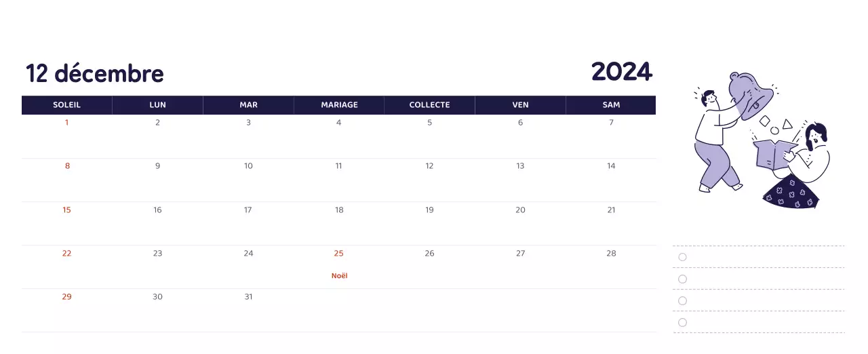The height and width of the screenshot is (354, 868).
Task: Select the SAM column header
Action: pos(611,105)
